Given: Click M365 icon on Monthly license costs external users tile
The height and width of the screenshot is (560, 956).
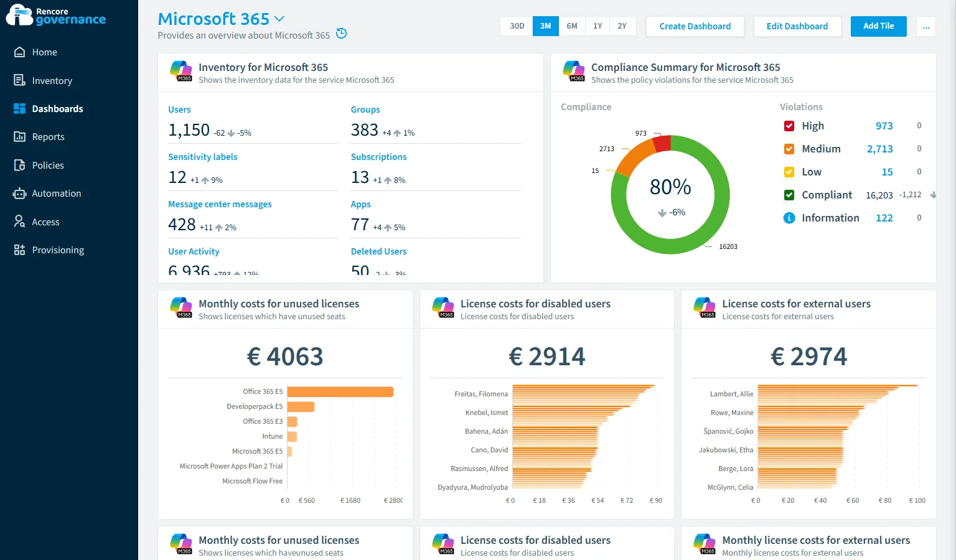Looking at the screenshot, I should [705, 544].
